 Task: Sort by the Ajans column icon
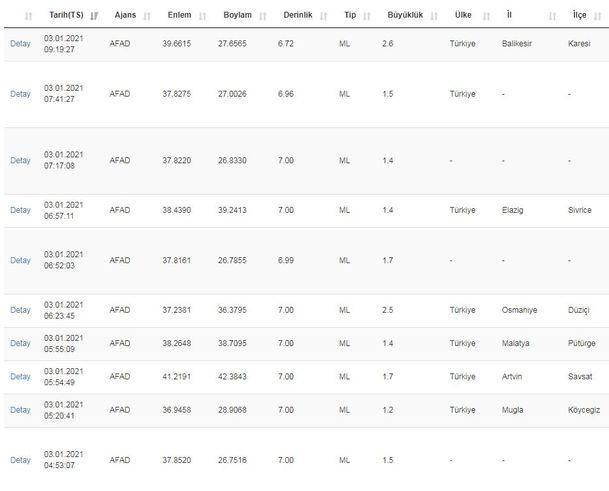(x=147, y=16)
